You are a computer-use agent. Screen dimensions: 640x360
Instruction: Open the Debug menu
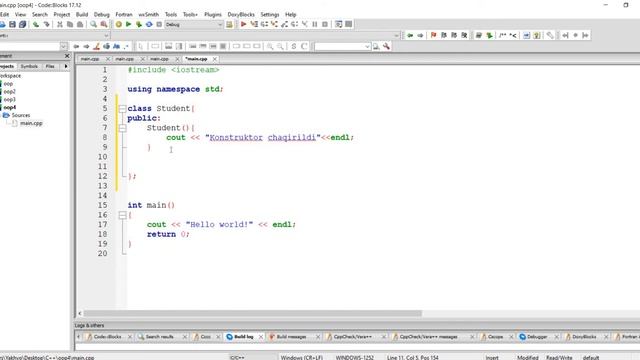(102, 14)
